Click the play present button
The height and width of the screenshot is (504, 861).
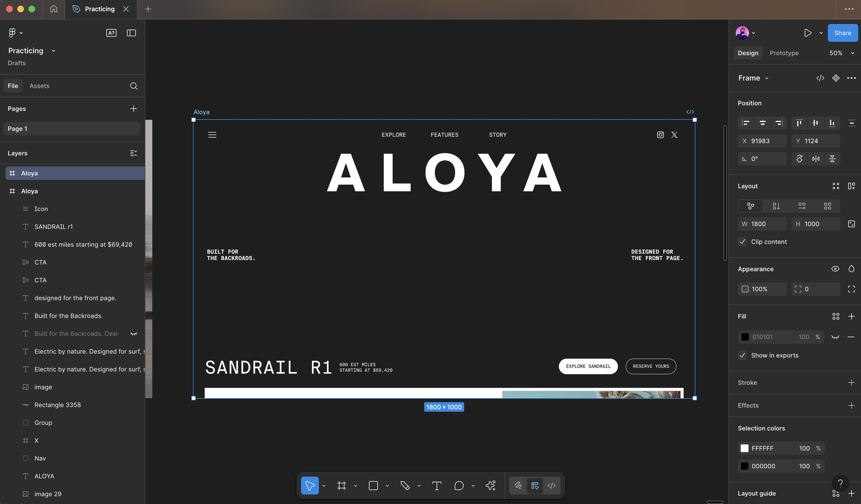pyautogui.click(x=808, y=33)
